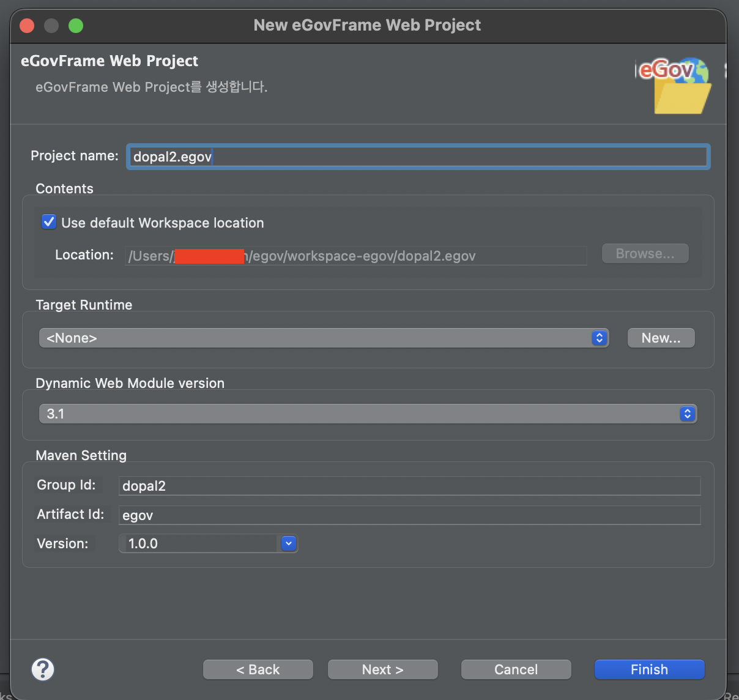Toggle Use default Workspace location checkbox
Image resolution: width=739 pixels, height=700 pixels.
pos(49,222)
